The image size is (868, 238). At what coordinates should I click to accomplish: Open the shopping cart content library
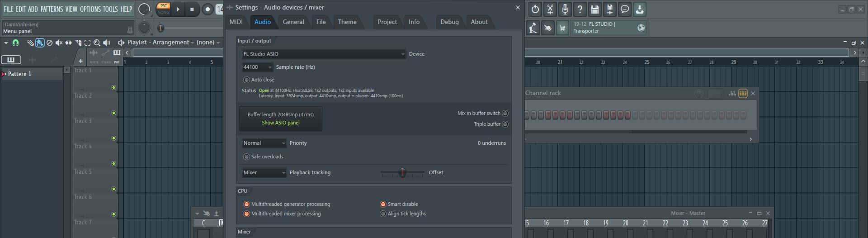coord(562,28)
